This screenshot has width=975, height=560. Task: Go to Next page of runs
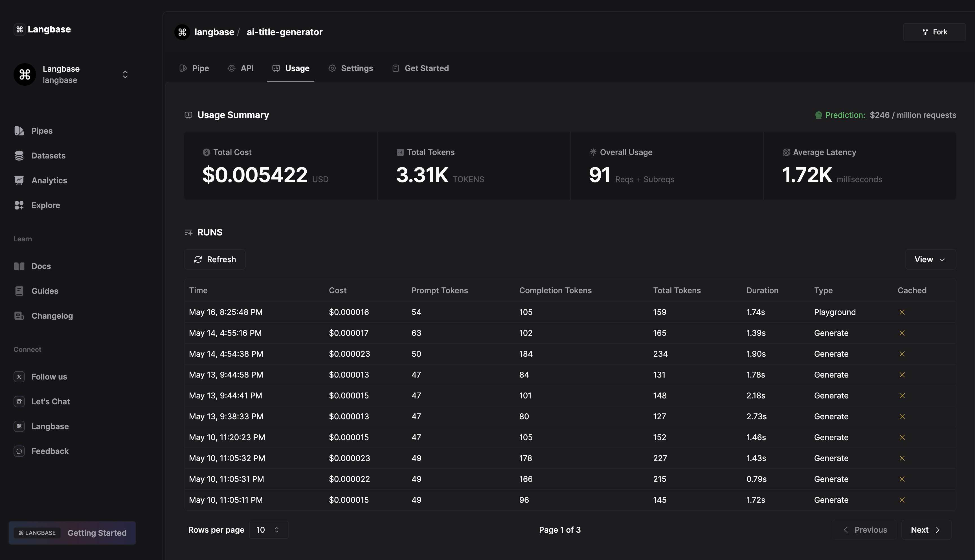(926, 530)
